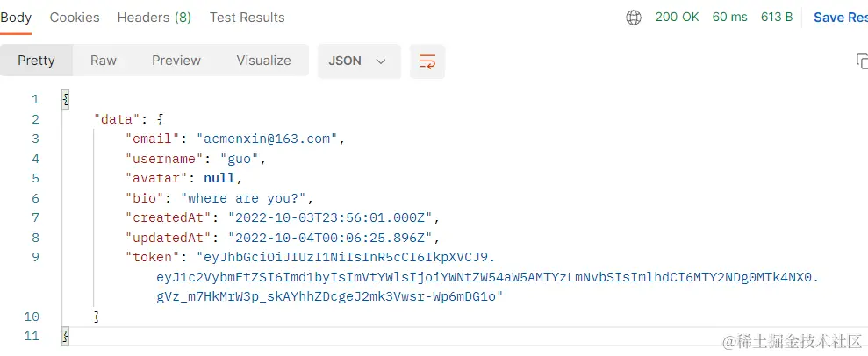Switch to the Test Results tab
Screen dimensions: 868x356
pyautogui.click(x=247, y=18)
